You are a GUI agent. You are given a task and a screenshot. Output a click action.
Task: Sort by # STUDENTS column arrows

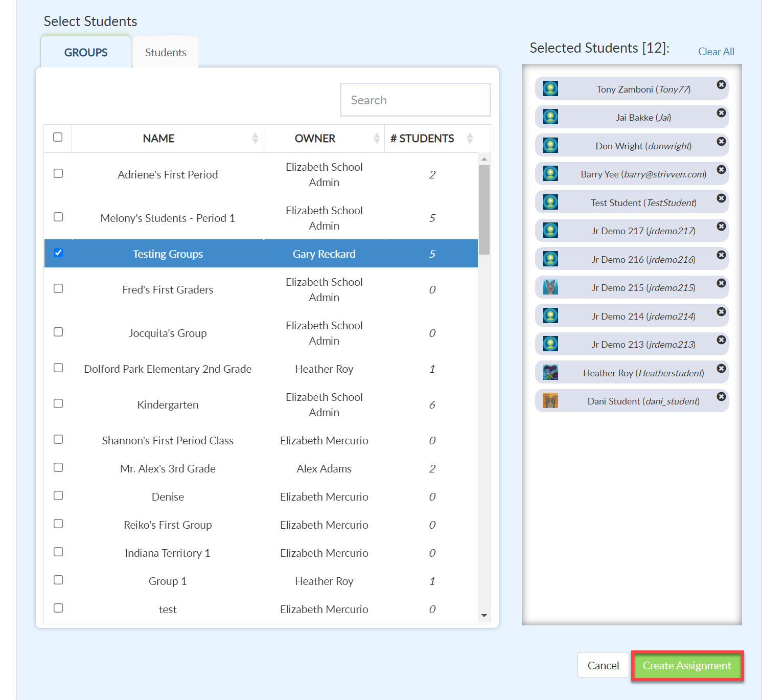pyautogui.click(x=470, y=138)
